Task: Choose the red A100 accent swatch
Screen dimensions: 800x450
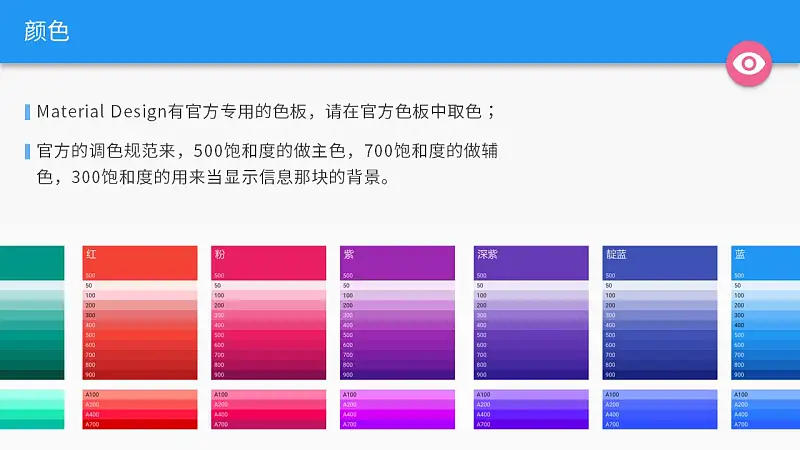Action: tap(140, 394)
